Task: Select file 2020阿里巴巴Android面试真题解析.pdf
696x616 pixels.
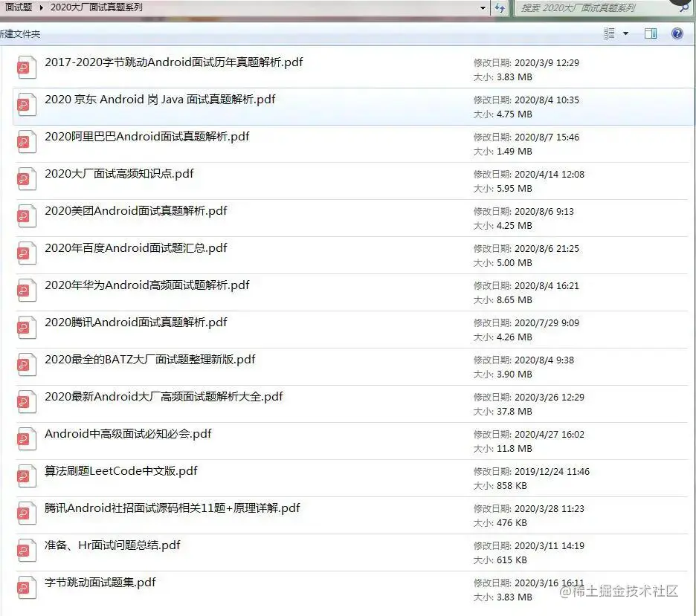Action: pyautogui.click(x=147, y=137)
